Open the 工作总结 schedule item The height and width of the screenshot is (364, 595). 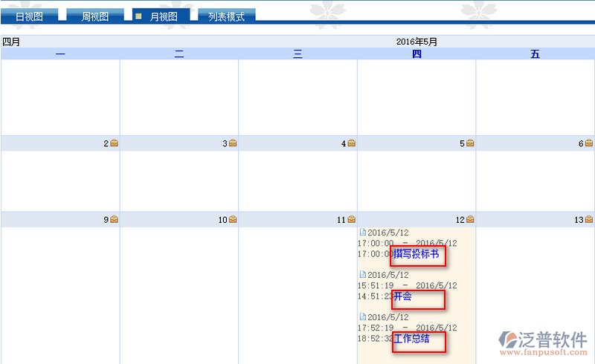[x=411, y=338]
